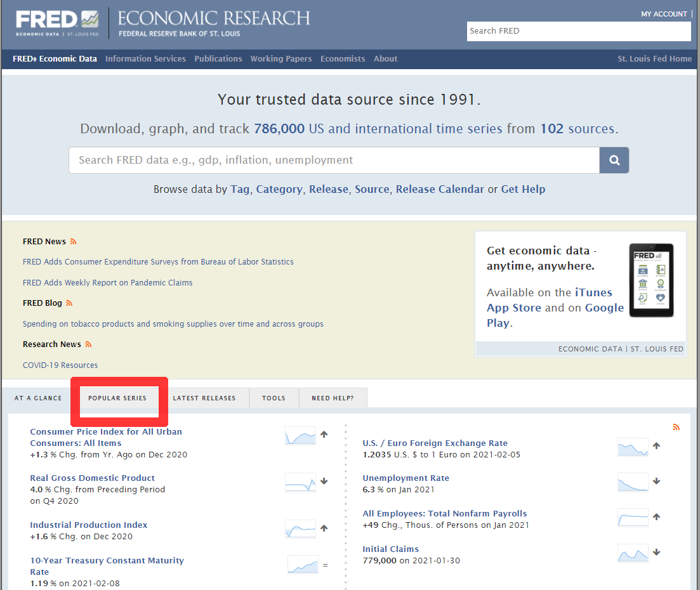Switch to the At a Glance tab

point(38,398)
